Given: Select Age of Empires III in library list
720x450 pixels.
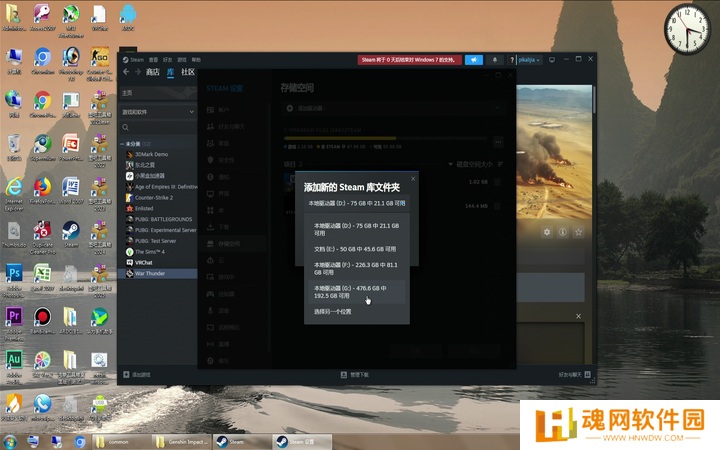Looking at the screenshot, I should (x=161, y=187).
